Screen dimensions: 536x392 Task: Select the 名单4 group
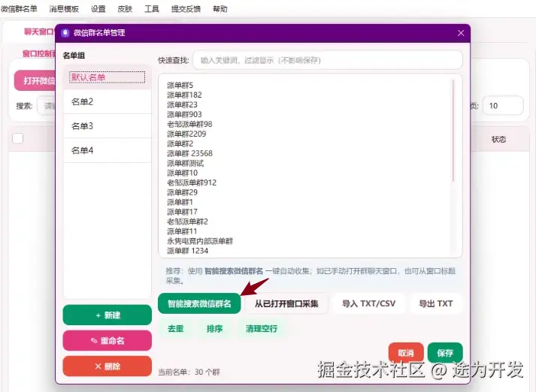point(108,150)
